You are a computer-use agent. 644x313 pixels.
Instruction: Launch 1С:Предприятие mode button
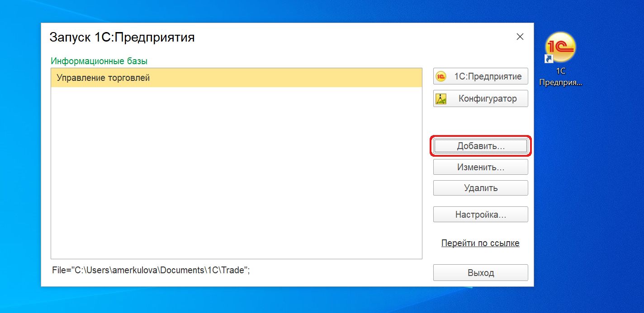pos(480,76)
